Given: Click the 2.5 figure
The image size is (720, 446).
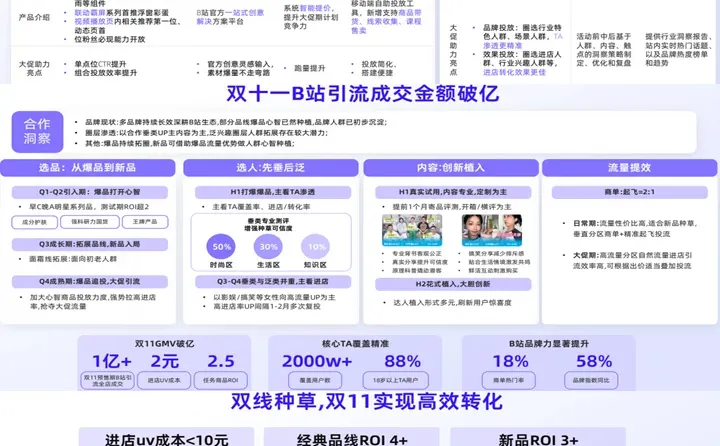Looking at the screenshot, I should 221,361.
